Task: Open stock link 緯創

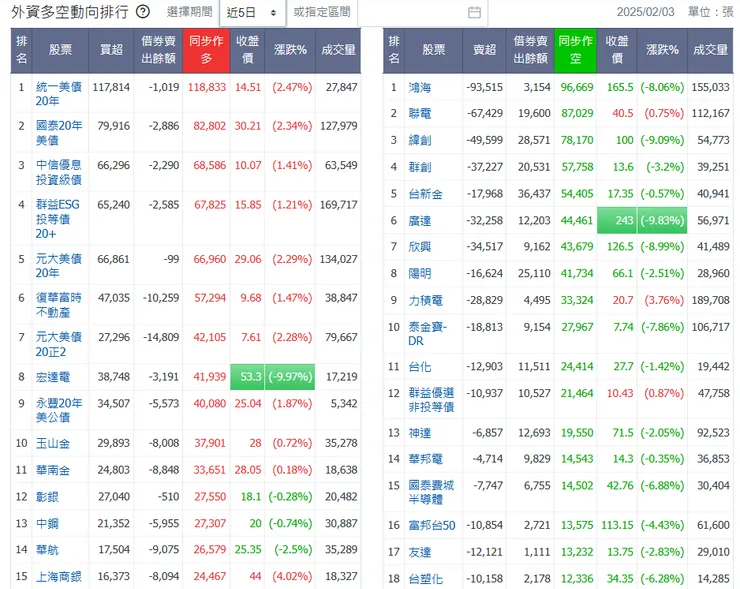Action: pyautogui.click(x=420, y=141)
